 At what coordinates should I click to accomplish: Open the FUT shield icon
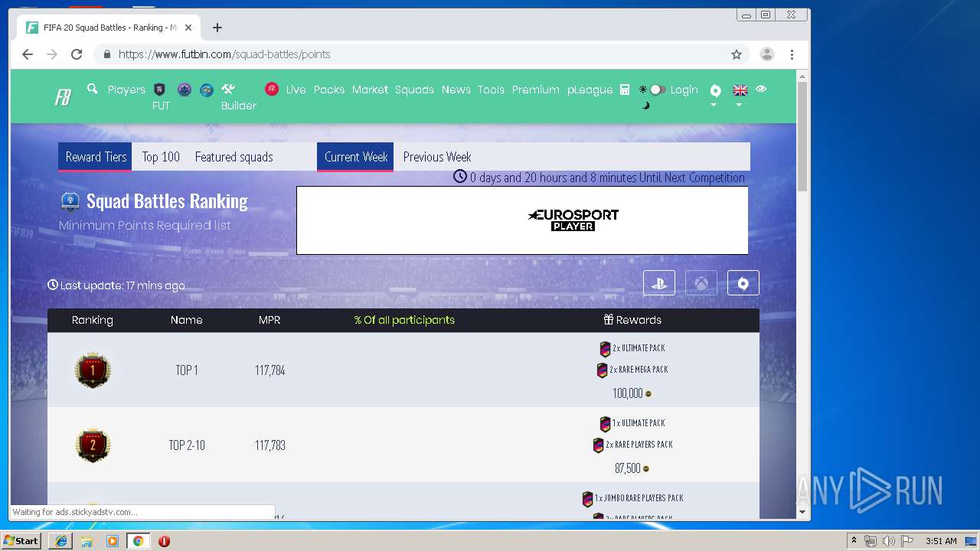[x=160, y=90]
